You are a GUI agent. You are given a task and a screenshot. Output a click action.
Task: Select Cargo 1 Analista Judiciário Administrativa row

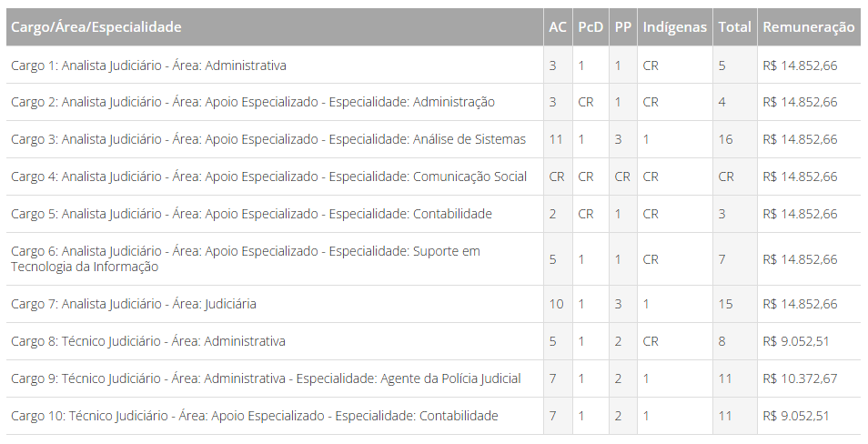point(433,66)
